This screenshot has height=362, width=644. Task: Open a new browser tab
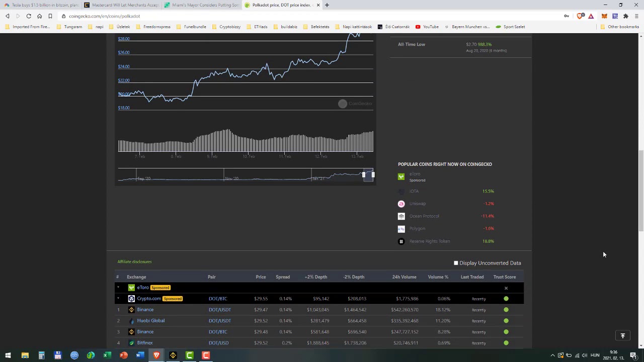pos(327,5)
